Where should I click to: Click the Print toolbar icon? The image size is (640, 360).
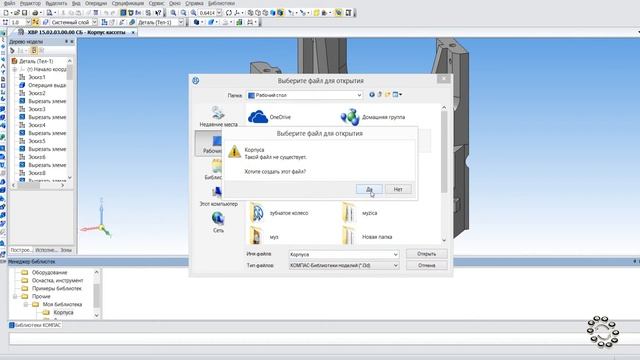point(35,13)
